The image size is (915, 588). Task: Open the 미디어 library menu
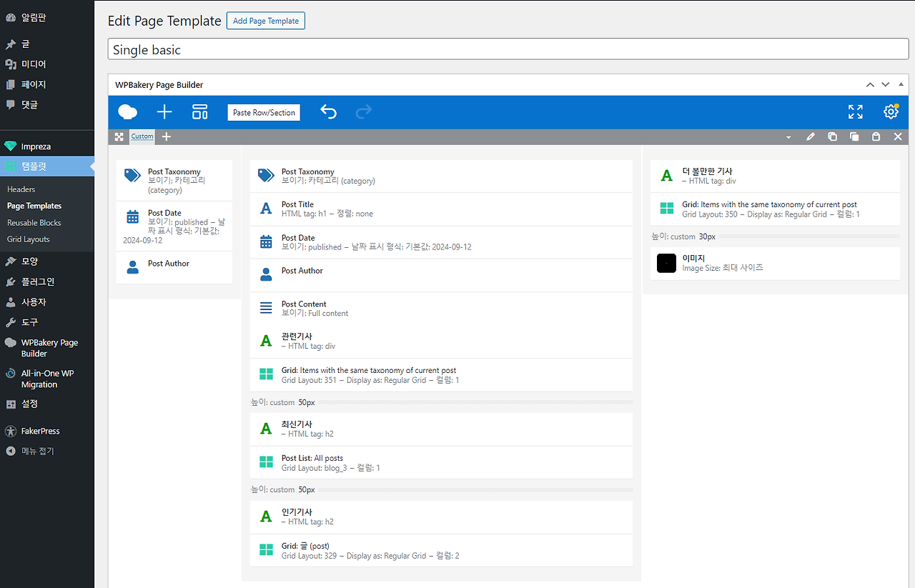[x=47, y=64]
